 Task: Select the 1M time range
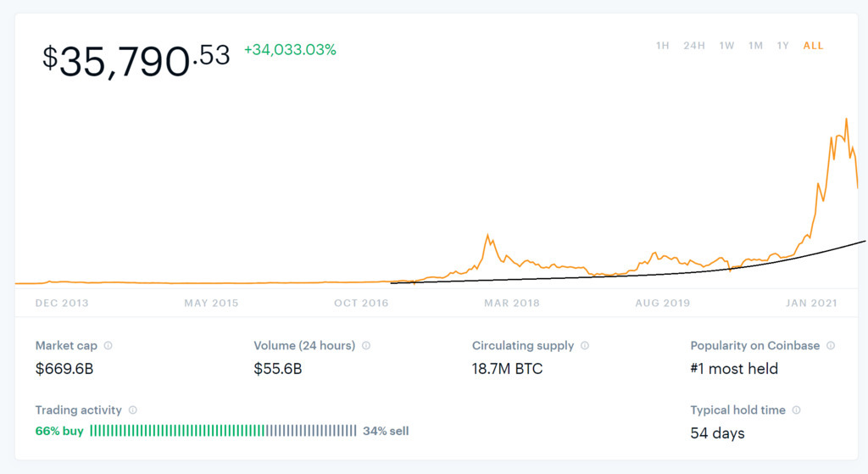tap(755, 46)
